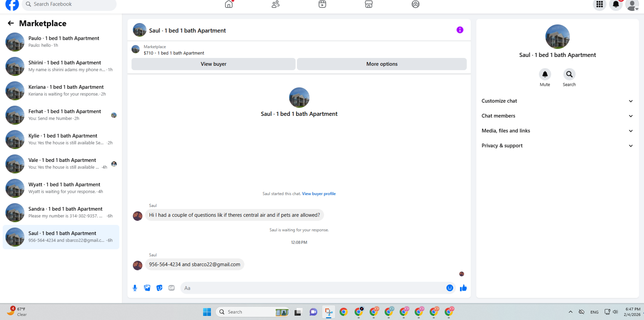The image size is (644, 320).
Task: Open Paulo's apartment conversation
Action: click(x=61, y=42)
